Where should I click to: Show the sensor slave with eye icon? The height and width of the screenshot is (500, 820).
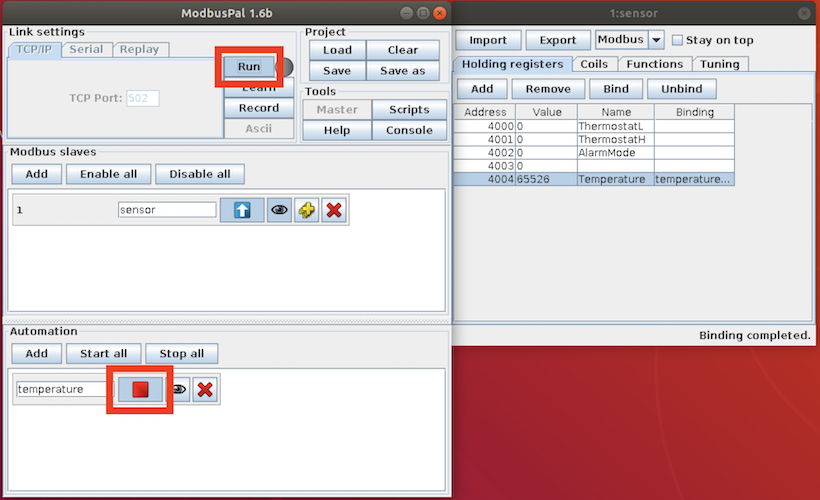click(x=280, y=210)
